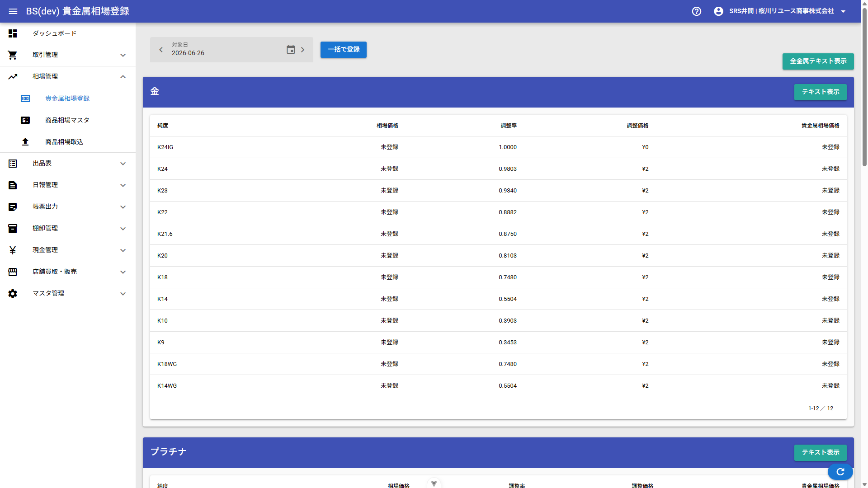
Task: Expand the 棚卸管理 menu chevron
Action: click(x=123, y=229)
